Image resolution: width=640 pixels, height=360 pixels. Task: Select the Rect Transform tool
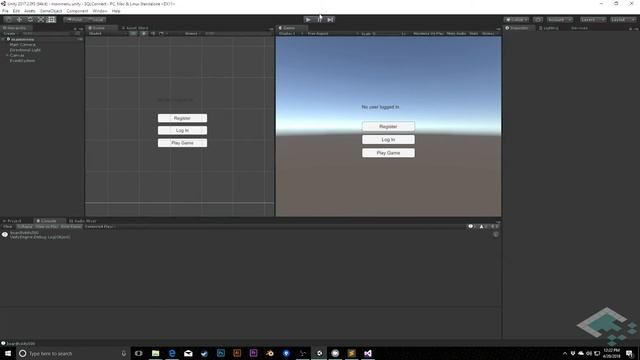click(x=51, y=20)
